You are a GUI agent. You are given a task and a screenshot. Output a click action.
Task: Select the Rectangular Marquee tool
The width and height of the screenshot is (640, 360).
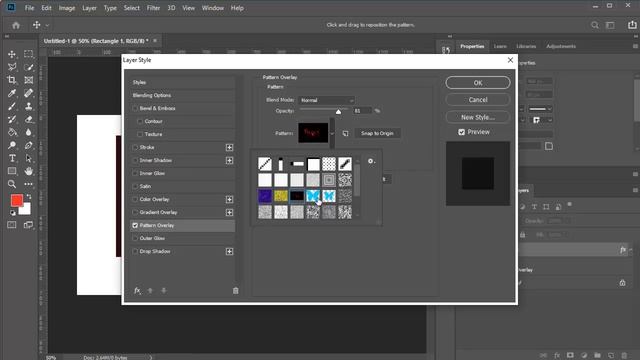pyautogui.click(x=29, y=54)
